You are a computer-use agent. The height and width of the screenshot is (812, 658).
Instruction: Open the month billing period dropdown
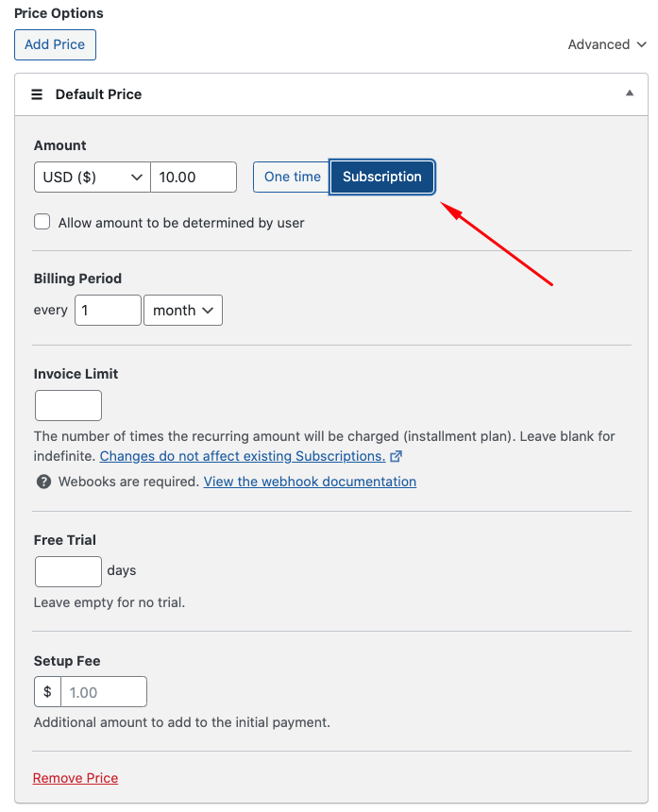click(x=183, y=310)
